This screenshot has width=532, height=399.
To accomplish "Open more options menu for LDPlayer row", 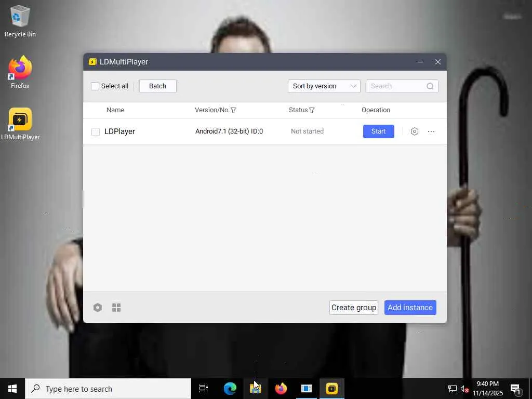I will tap(431, 131).
